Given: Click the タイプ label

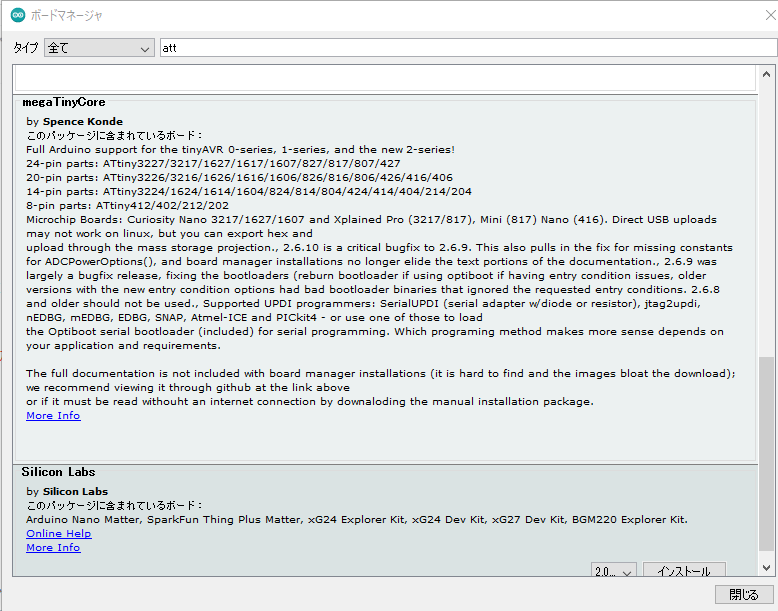Looking at the screenshot, I should coord(26,48).
